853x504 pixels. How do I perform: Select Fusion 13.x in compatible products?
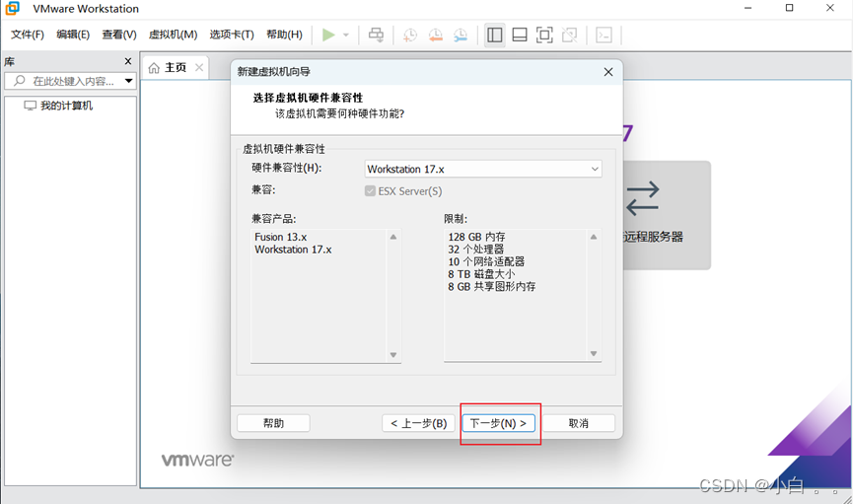click(281, 237)
